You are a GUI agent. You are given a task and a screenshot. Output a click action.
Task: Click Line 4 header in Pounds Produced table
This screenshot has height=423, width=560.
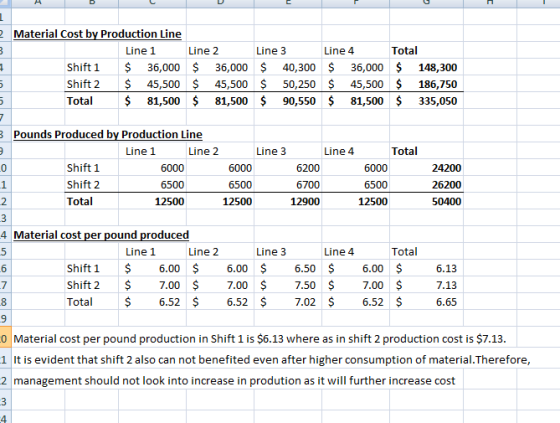(x=355, y=151)
